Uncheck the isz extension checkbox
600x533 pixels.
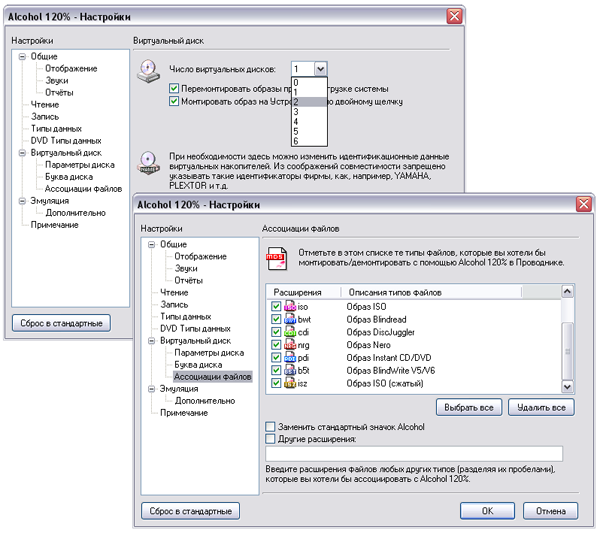[276, 383]
